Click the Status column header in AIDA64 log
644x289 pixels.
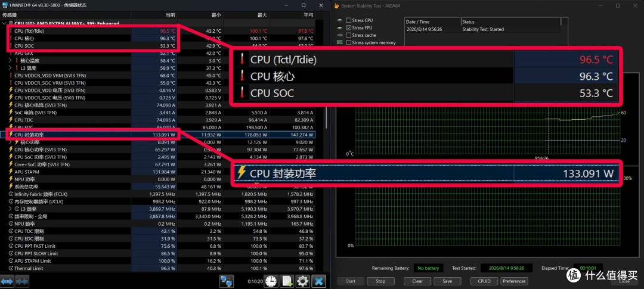pyautogui.click(x=510, y=22)
